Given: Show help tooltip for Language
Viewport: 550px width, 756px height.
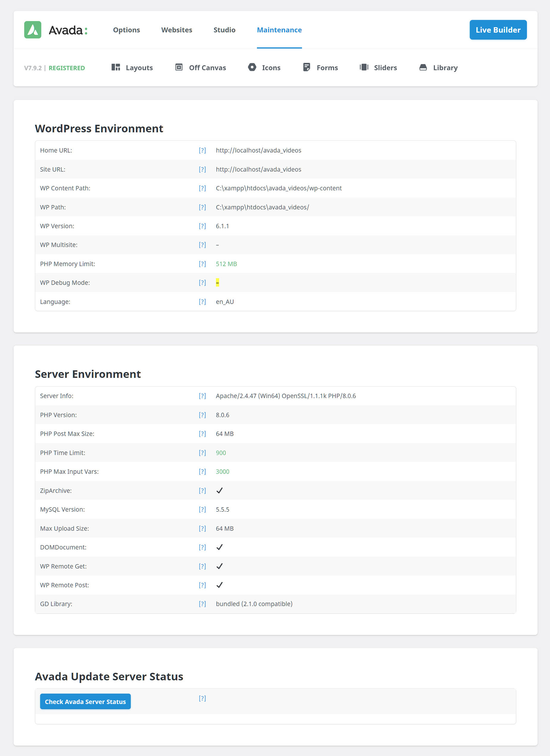Looking at the screenshot, I should 202,302.
